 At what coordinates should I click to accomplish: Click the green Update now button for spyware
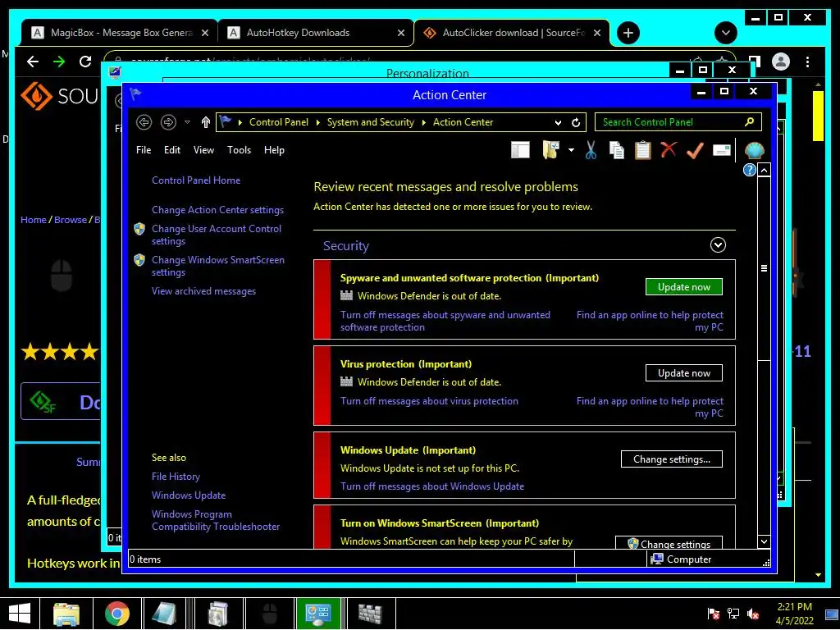click(684, 287)
